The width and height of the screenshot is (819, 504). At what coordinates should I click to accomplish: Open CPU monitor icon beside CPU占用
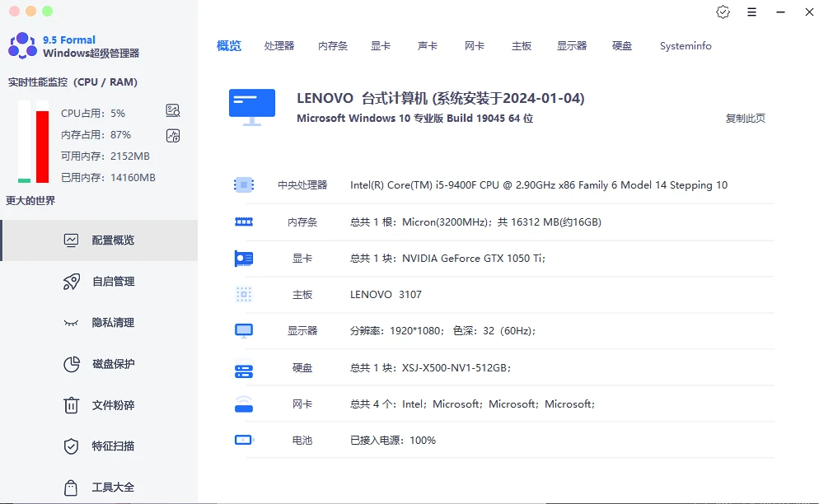point(173,110)
